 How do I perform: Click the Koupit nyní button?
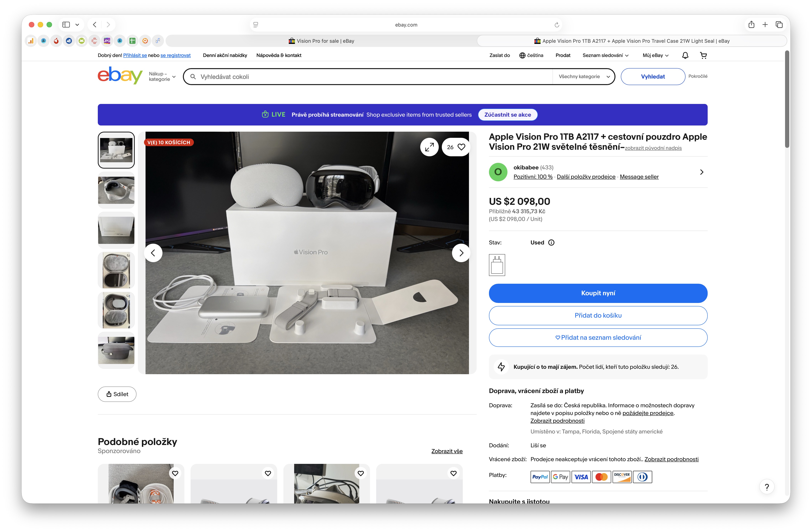598,293
